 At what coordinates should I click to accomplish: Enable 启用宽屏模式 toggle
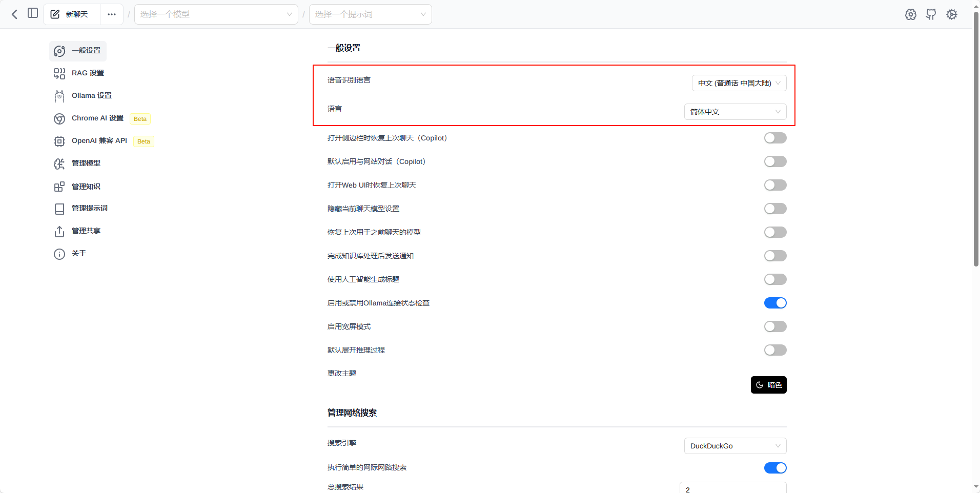[775, 326]
